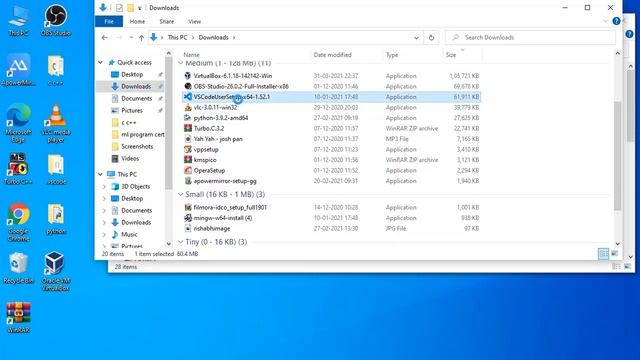
Task: Launch Google Chrome from the desktop
Action: pos(18,222)
